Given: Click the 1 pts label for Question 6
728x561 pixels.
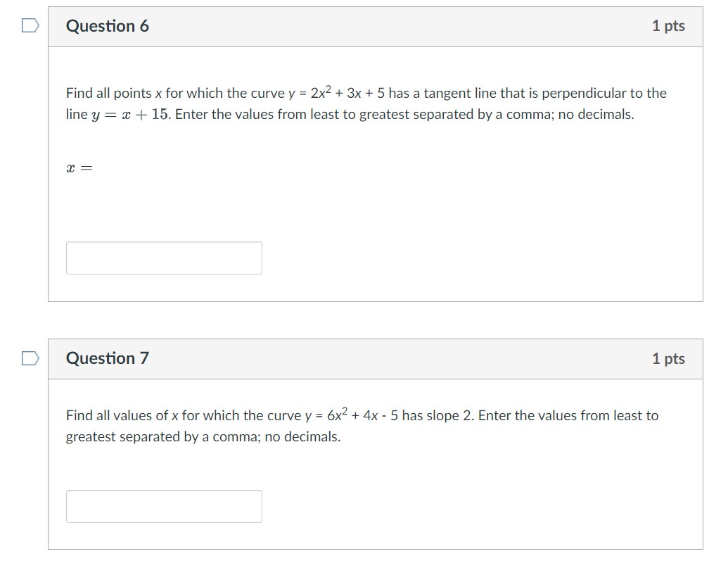Looking at the screenshot, I should [x=669, y=25].
